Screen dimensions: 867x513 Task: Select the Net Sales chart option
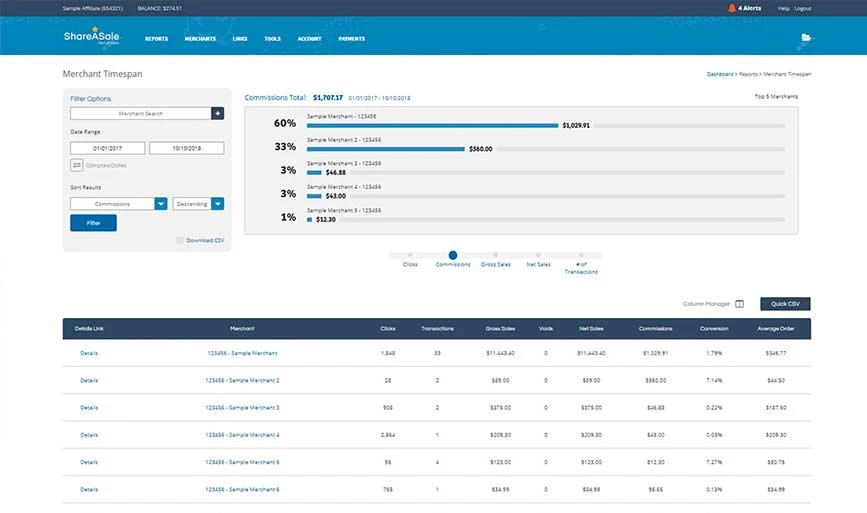click(x=538, y=256)
